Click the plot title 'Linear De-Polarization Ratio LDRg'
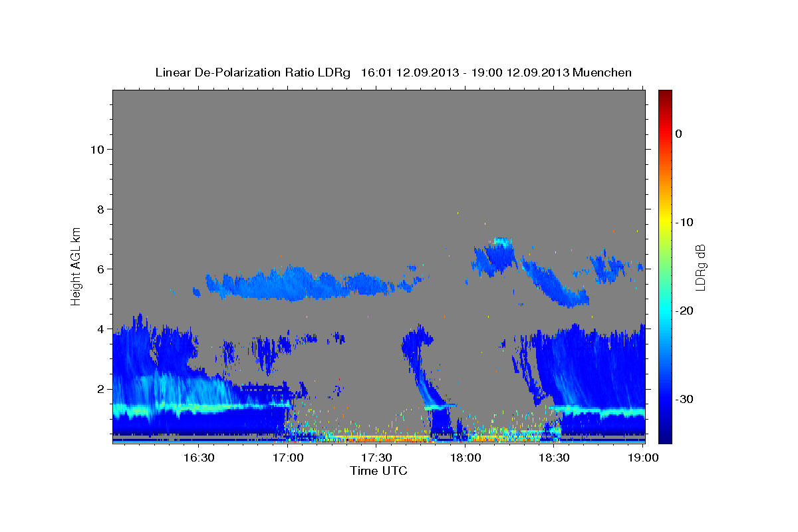 pos(252,72)
